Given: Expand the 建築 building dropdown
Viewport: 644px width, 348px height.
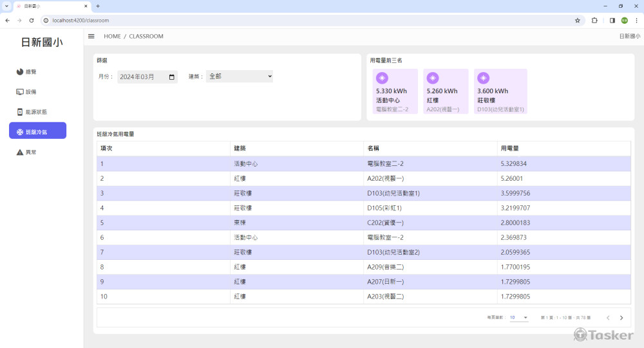Looking at the screenshot, I should [240, 77].
